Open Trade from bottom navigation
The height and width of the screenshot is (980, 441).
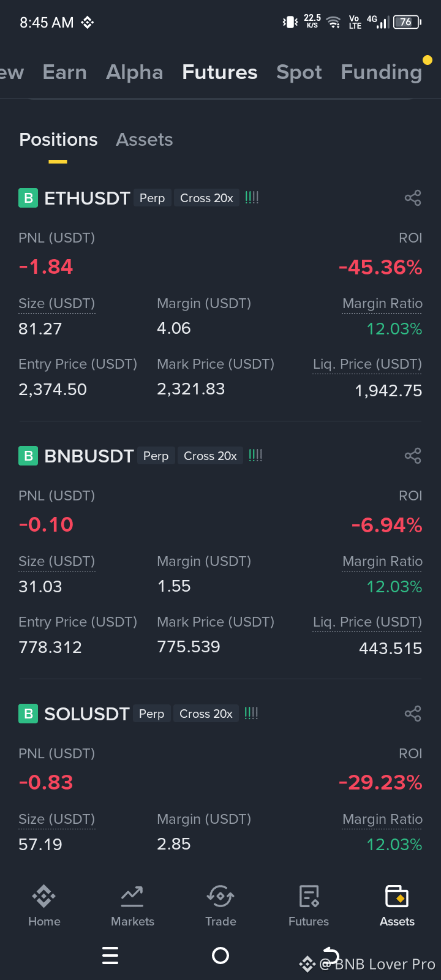(221, 906)
